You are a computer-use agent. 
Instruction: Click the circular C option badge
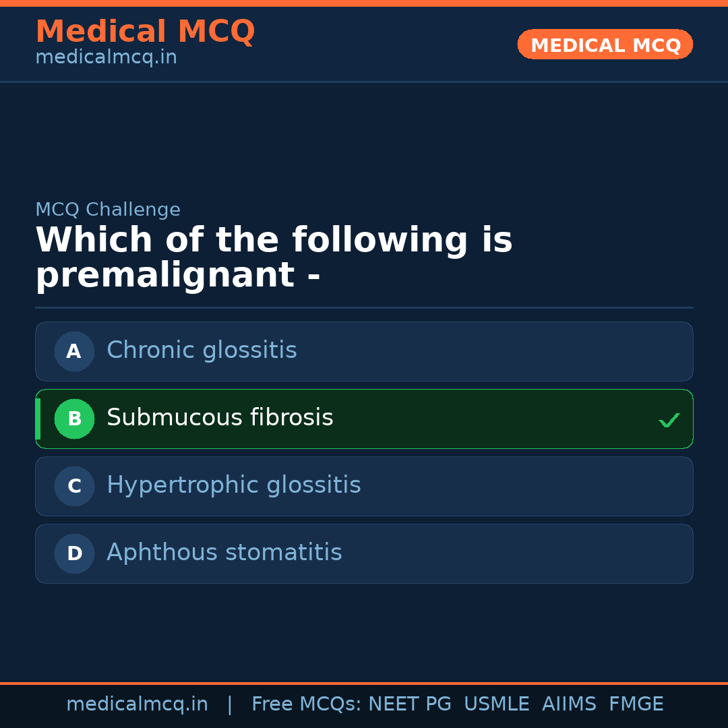tap(74, 486)
